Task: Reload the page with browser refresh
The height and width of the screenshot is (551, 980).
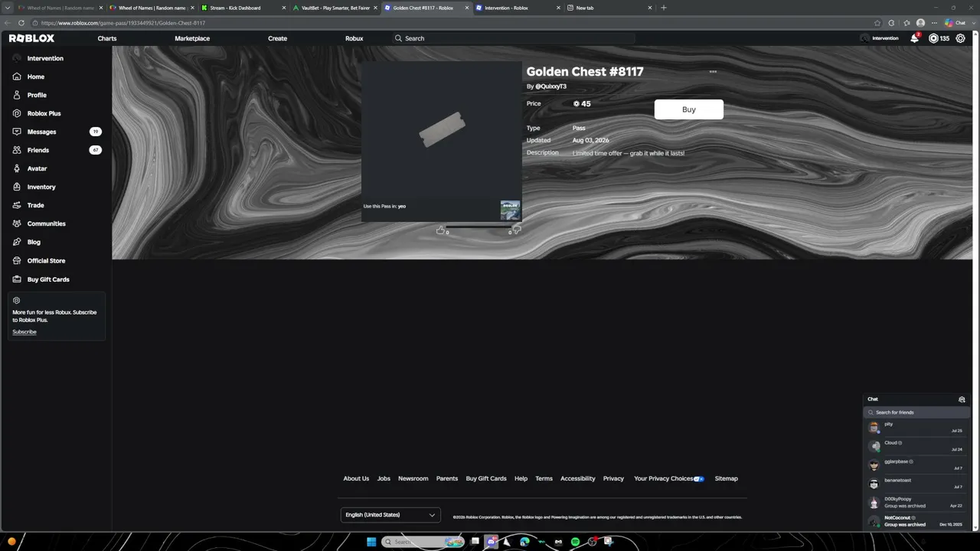Action: tap(21, 23)
